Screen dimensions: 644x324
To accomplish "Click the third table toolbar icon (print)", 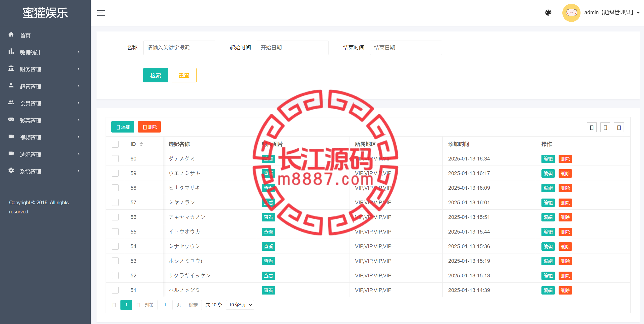I will tap(619, 127).
